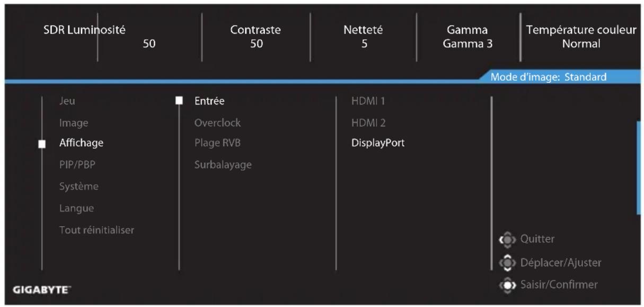Click the Déplacer/Ajuster joystick icon
Viewport: 644px width, 307px height.
pyautogui.click(x=506, y=262)
